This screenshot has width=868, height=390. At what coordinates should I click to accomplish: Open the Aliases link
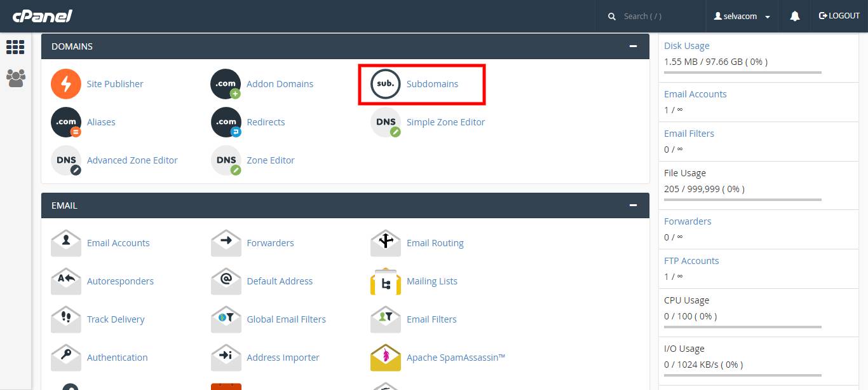(x=101, y=122)
